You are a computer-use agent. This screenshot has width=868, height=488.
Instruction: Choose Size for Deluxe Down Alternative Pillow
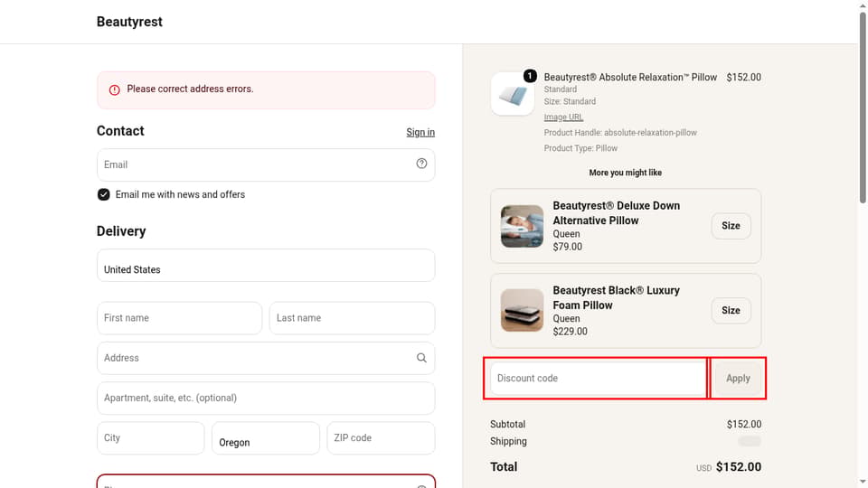(731, 226)
